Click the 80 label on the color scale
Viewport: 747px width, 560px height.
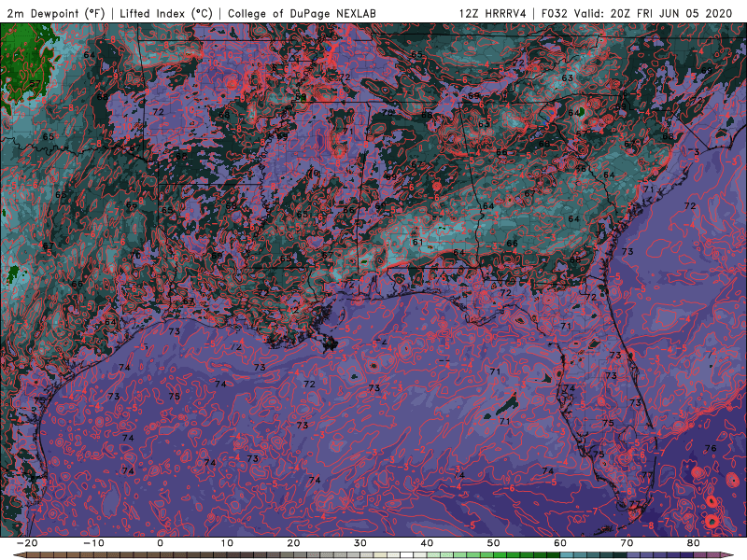coord(694,543)
